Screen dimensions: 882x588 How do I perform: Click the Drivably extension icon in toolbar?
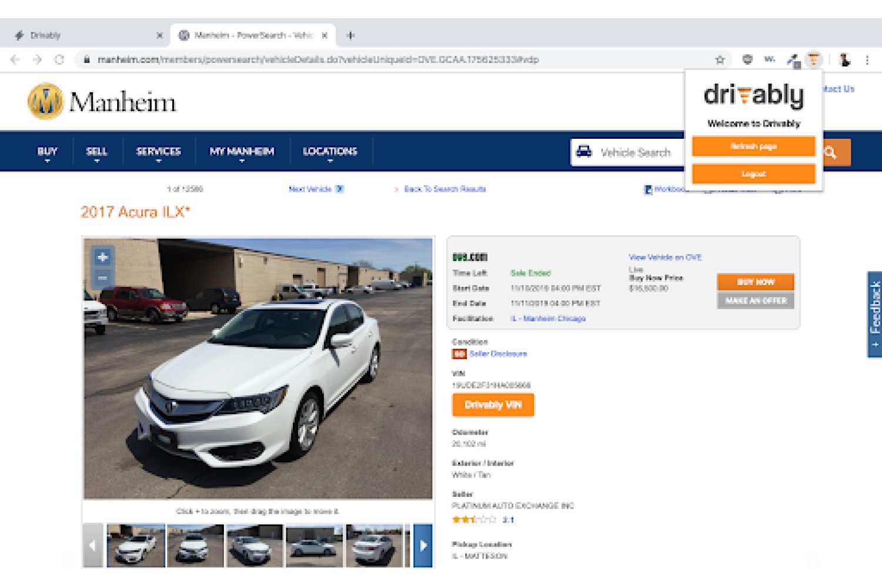pos(814,59)
